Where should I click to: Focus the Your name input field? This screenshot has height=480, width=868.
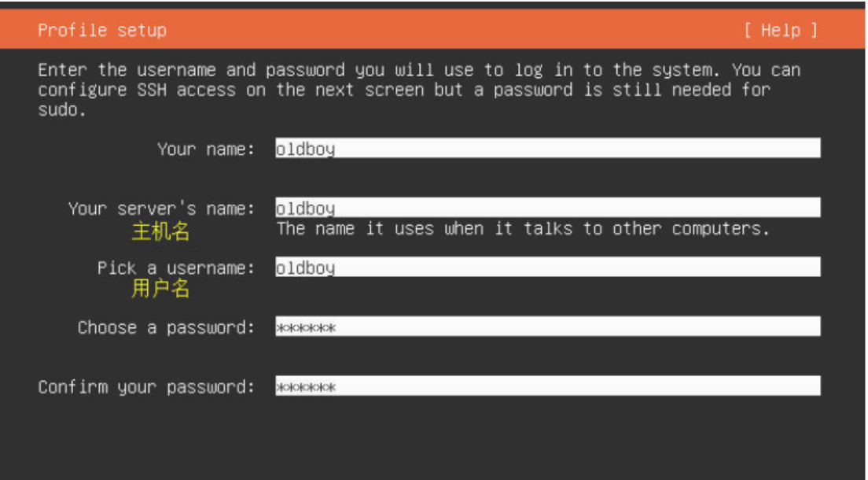click(547, 148)
